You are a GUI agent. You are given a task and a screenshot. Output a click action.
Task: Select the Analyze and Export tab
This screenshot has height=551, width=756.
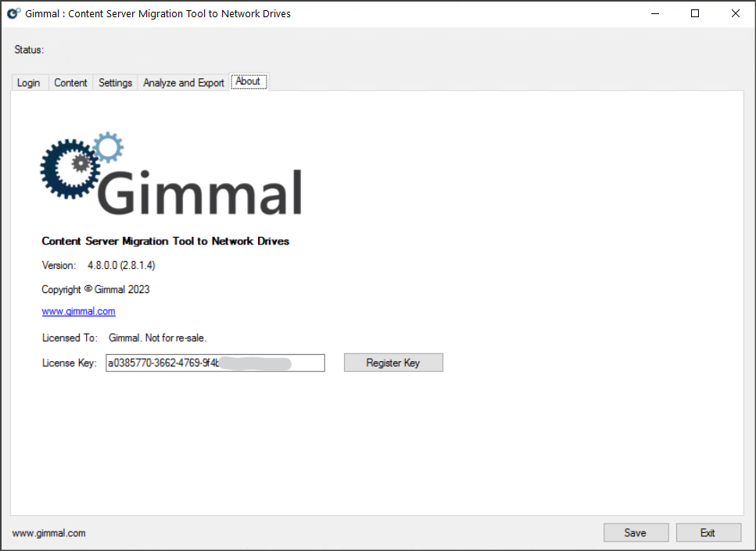[184, 83]
